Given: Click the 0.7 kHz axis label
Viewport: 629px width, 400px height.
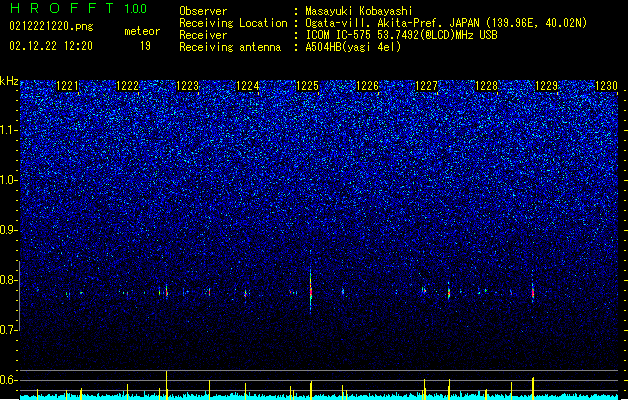Looking at the screenshot, I should (x=8, y=330).
